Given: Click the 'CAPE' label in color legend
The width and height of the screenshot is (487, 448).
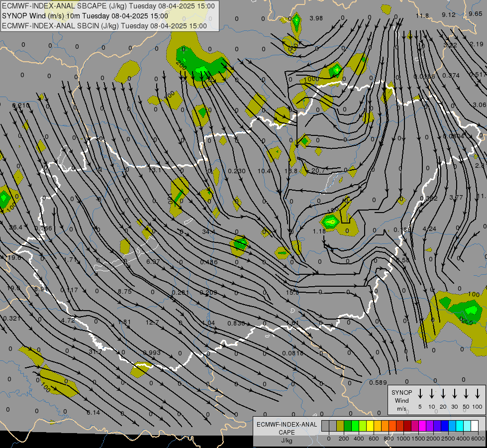Looking at the screenshot, I should [287, 433].
